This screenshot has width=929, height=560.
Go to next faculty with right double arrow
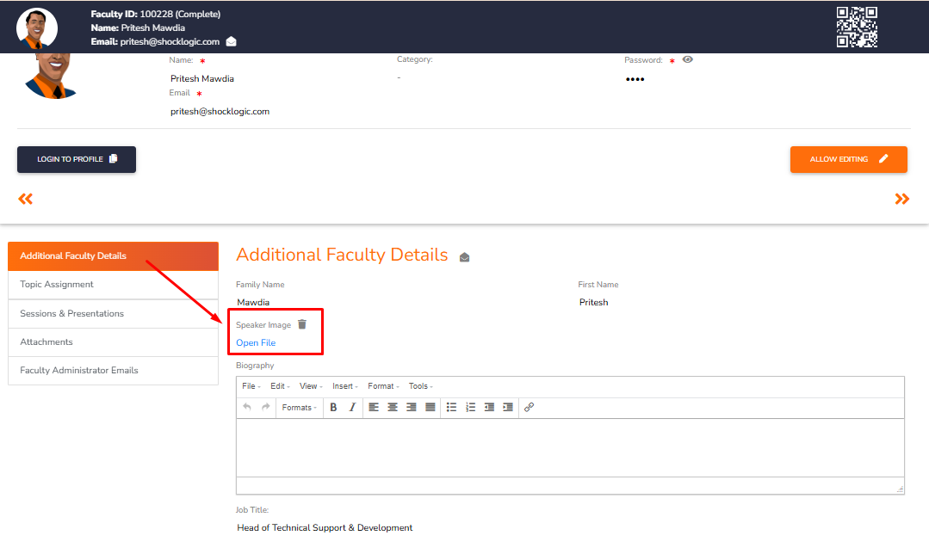(x=901, y=199)
